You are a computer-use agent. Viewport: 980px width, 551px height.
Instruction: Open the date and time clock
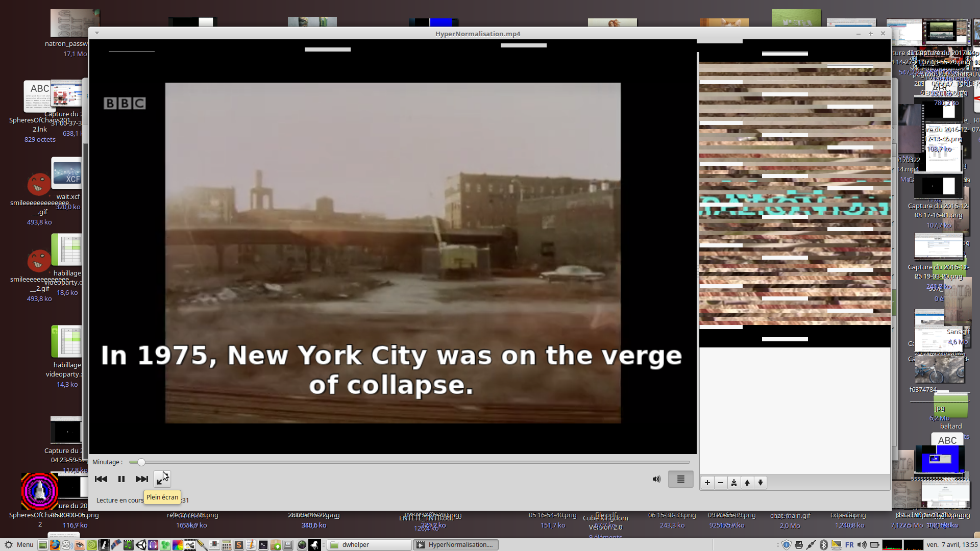[x=952, y=545]
